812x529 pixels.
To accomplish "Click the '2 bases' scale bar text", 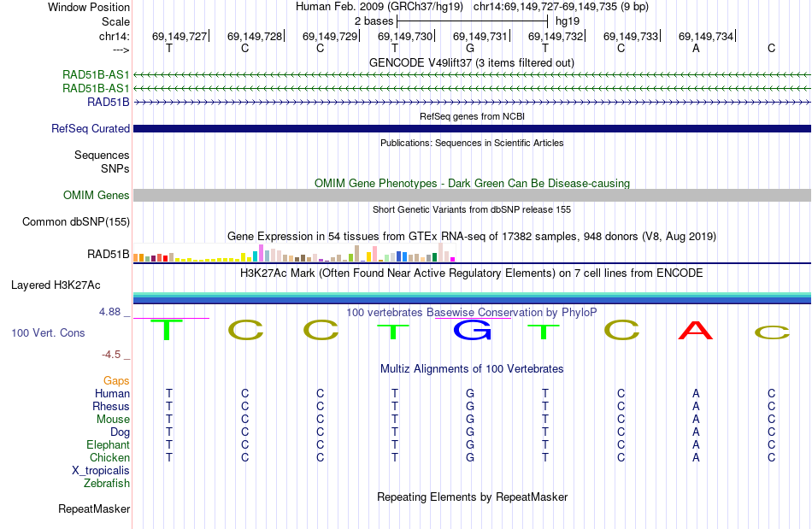I will [x=374, y=21].
